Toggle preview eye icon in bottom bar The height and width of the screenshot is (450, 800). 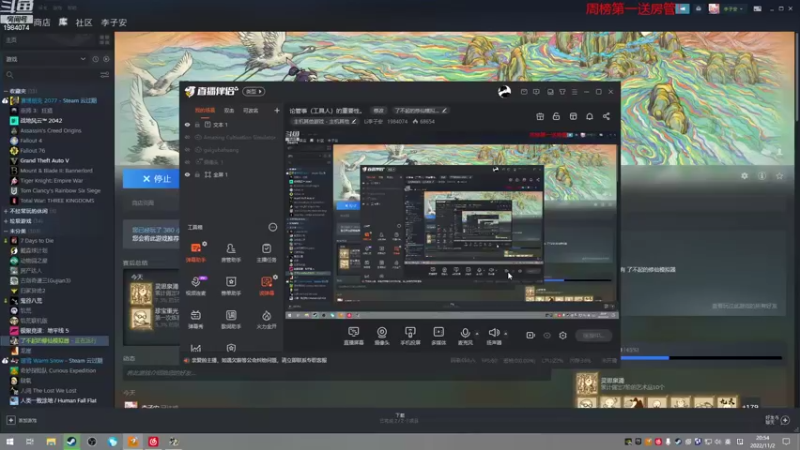click(x=547, y=335)
